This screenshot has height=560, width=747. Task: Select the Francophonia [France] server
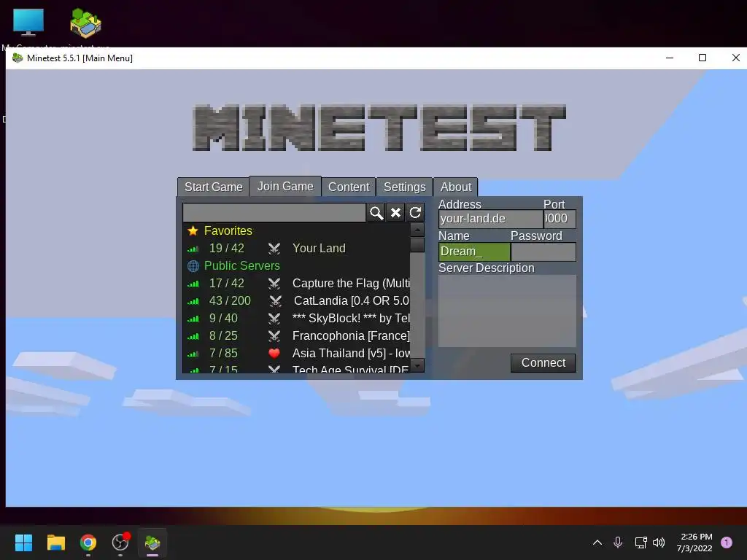(x=296, y=335)
